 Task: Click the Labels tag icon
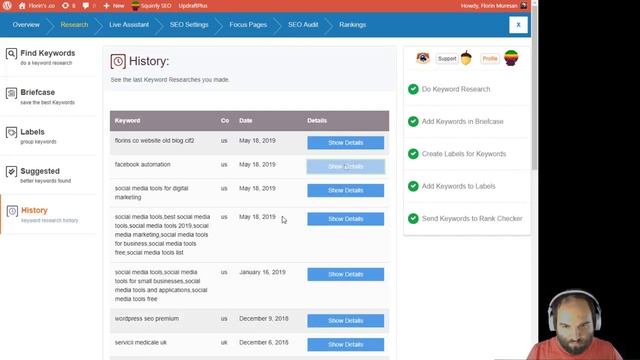pyautogui.click(x=11, y=133)
